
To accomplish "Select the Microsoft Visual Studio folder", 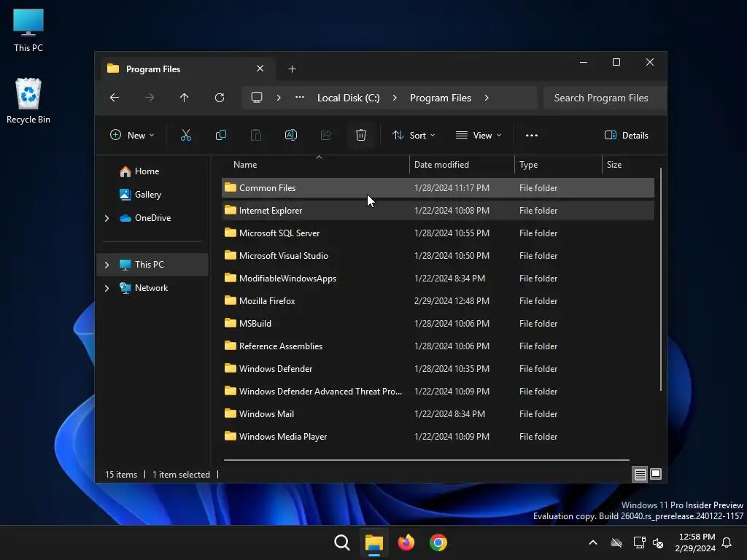I will (438, 256).
